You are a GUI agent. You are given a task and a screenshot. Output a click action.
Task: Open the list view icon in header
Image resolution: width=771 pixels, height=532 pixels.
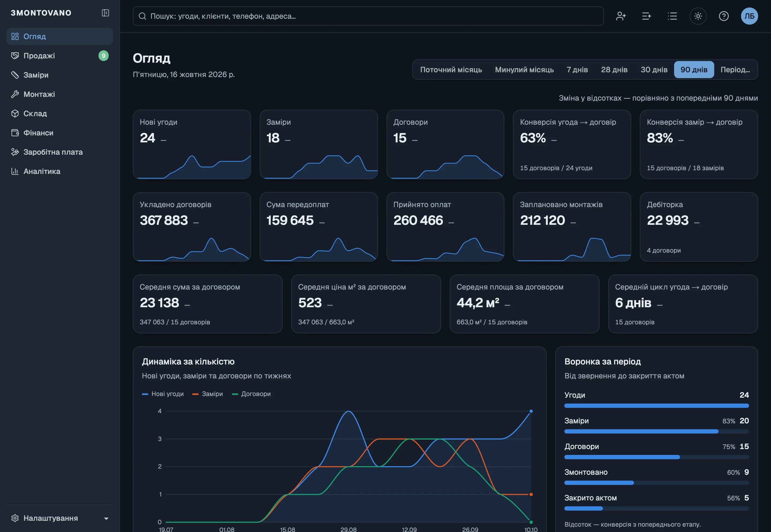click(x=672, y=16)
